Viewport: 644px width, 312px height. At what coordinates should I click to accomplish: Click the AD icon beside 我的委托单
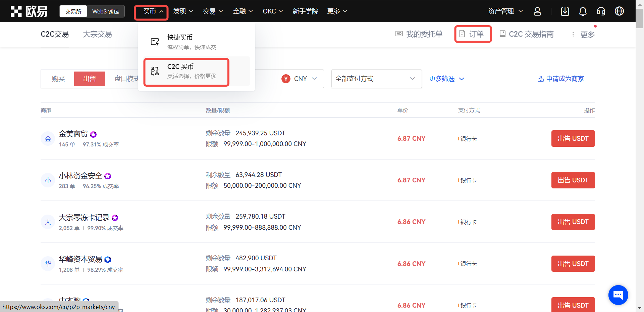(399, 34)
